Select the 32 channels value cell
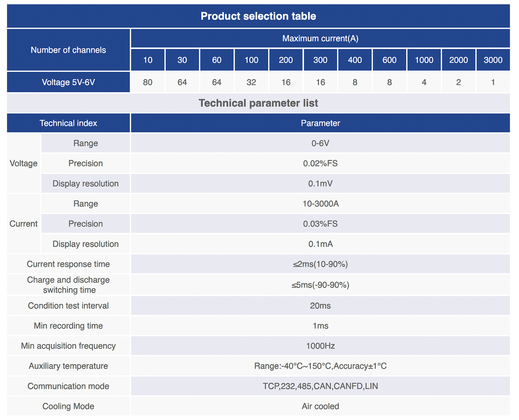Screen dimensions: 519x420 point(251,82)
